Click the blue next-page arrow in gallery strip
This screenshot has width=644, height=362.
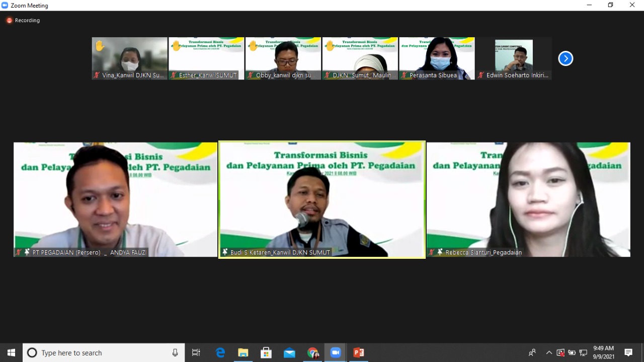tap(566, 58)
